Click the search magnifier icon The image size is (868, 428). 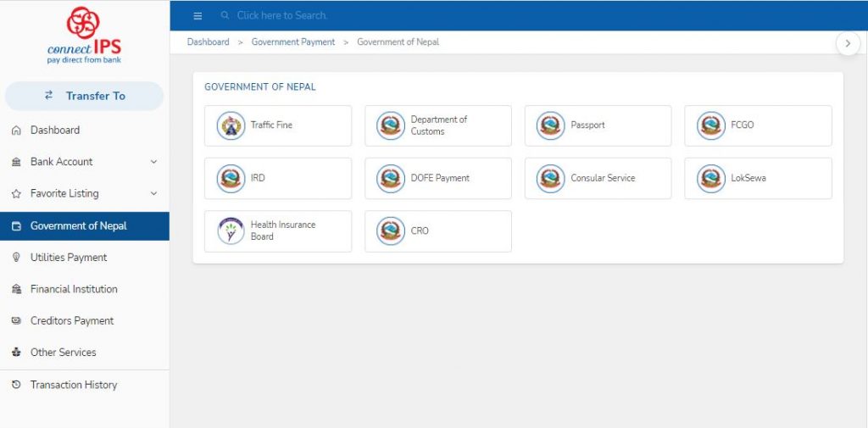pyautogui.click(x=225, y=15)
